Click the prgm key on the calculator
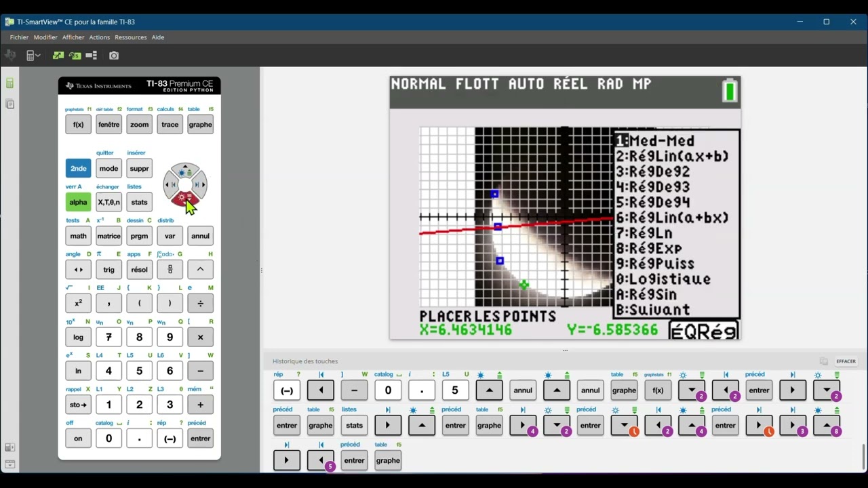 (139, 236)
